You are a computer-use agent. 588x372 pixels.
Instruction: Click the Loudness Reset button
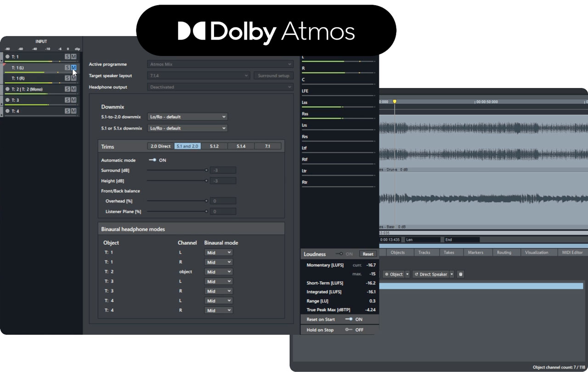[x=368, y=254]
